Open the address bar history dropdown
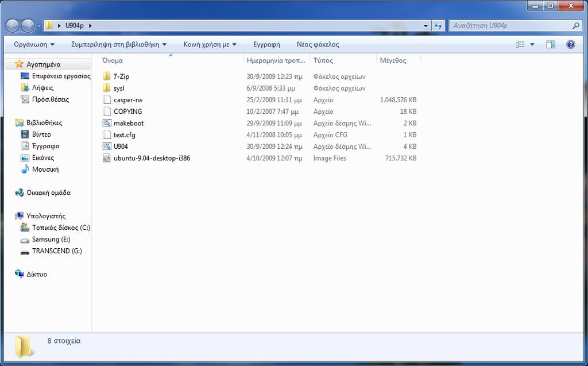 pos(425,26)
